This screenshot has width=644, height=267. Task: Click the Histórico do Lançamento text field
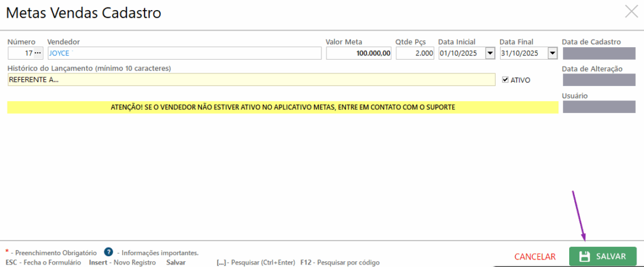(x=252, y=80)
